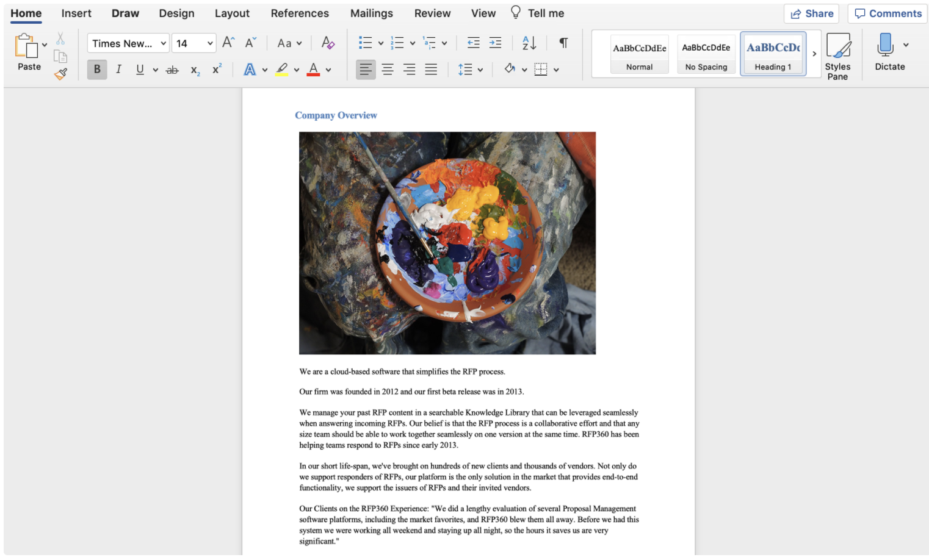Show paragraph marks with the pilcrow icon
This screenshot has width=929, height=560.
coord(563,43)
